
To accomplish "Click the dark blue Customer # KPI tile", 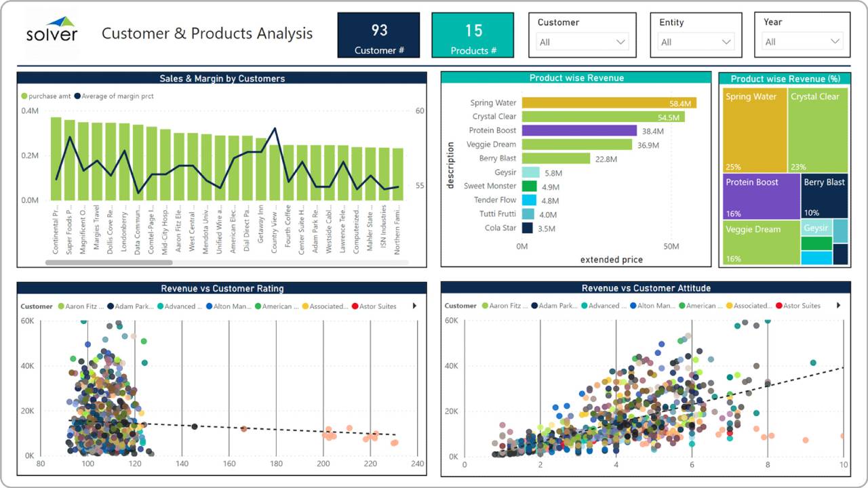I will click(378, 35).
